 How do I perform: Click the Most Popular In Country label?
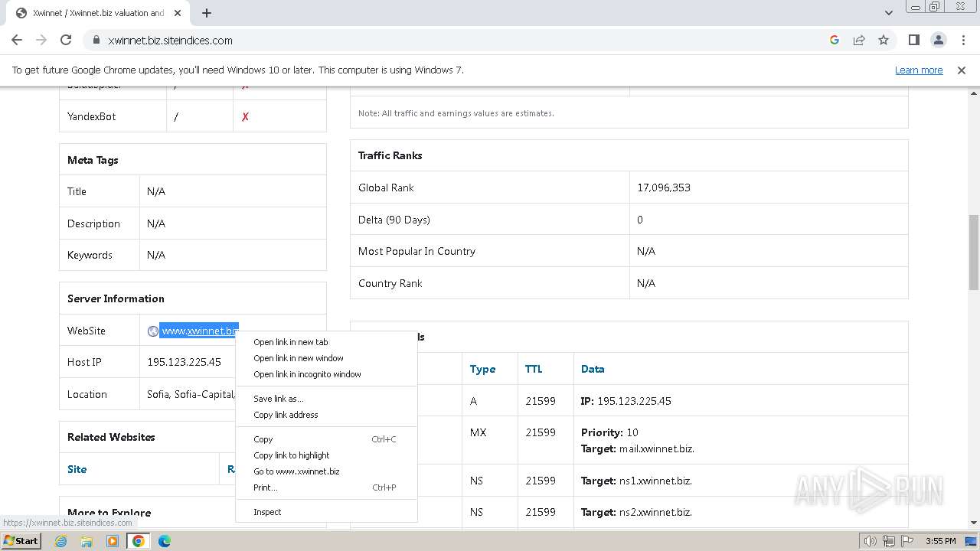pos(416,251)
